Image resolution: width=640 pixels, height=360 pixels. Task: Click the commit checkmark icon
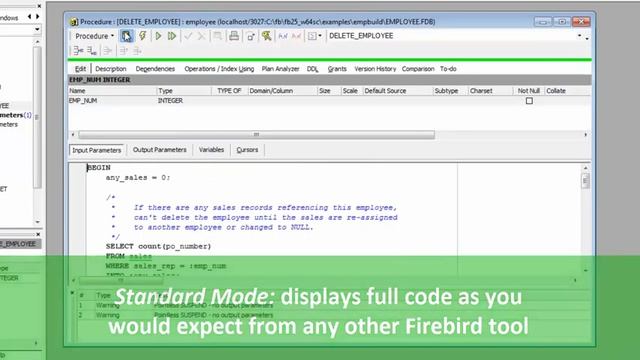pos(188,36)
